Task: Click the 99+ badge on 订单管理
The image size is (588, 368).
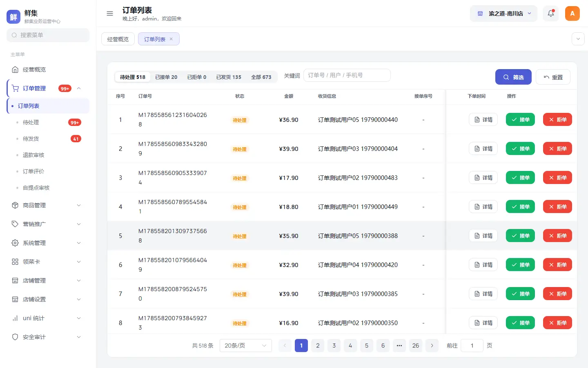Action: pos(65,88)
